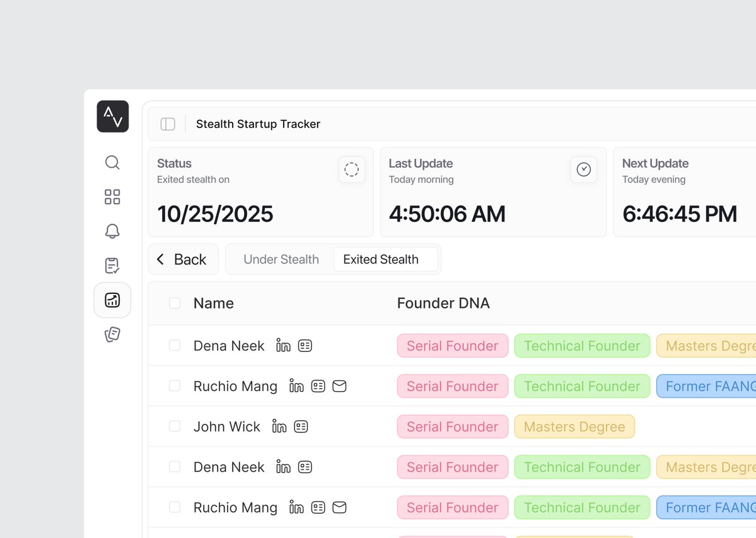Check the John Wick row checkbox
Viewport: 756px width, 538px height.
(x=175, y=426)
